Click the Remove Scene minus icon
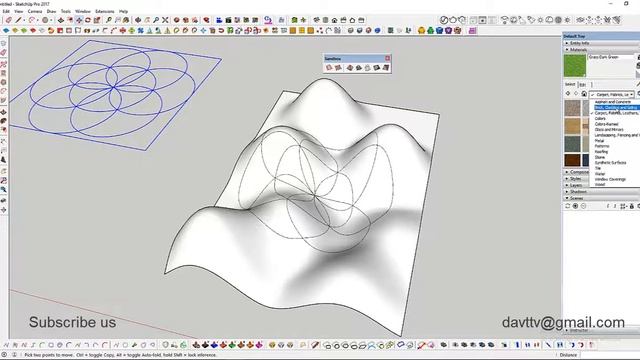640x360 pixels. click(583, 206)
